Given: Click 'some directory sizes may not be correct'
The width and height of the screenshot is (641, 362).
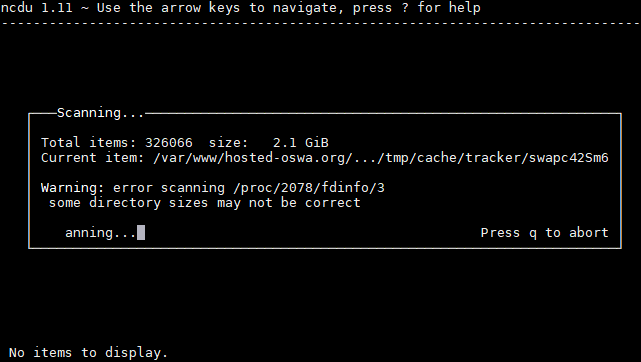Looking at the screenshot, I should pyautogui.click(x=204, y=203).
